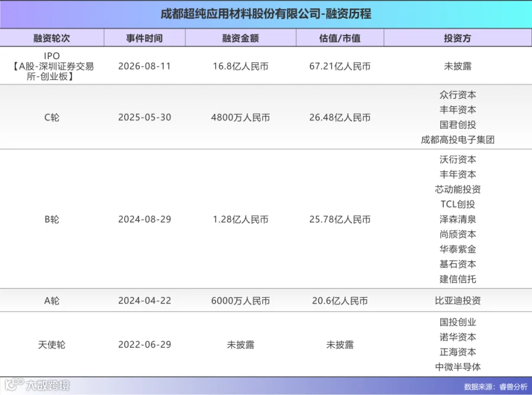This screenshot has height=395, width=532.
Task: Select the amount 6000万人民币
Action: (241, 300)
